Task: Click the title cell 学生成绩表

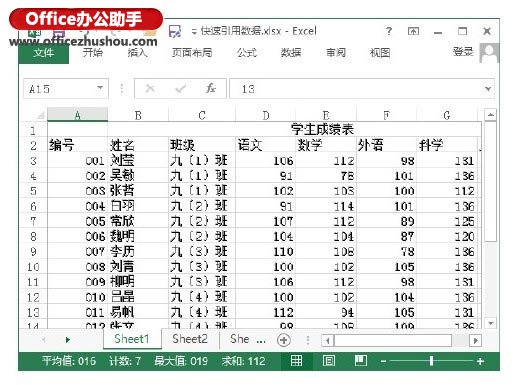Action: pyautogui.click(x=322, y=129)
